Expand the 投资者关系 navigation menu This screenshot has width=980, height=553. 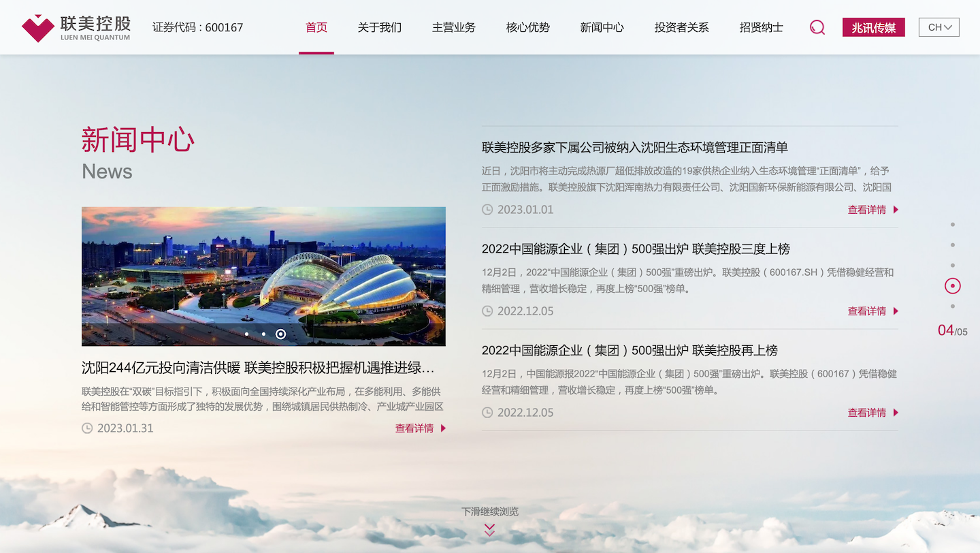pos(681,27)
